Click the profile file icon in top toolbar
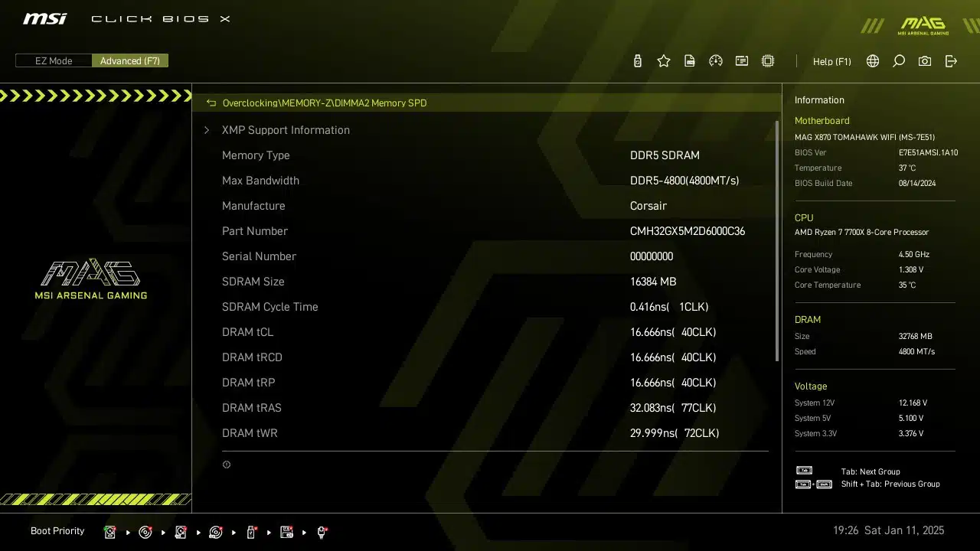Viewport: 980px width, 551px height. (x=690, y=61)
